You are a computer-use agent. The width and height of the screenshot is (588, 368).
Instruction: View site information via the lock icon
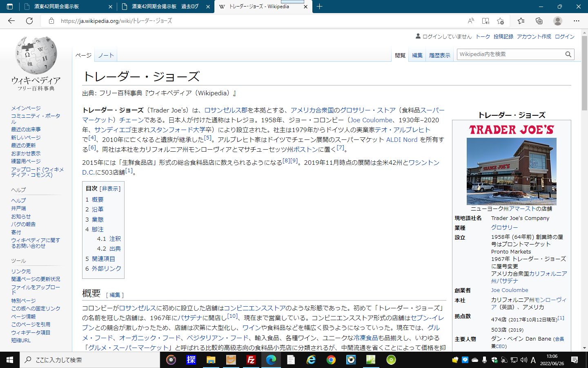tap(51, 21)
